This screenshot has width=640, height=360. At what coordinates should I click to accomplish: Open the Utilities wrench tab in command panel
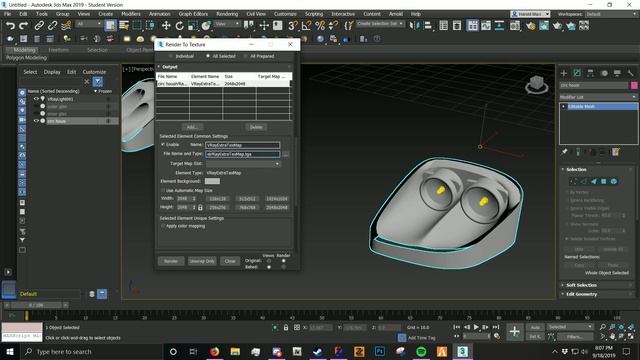point(630,73)
